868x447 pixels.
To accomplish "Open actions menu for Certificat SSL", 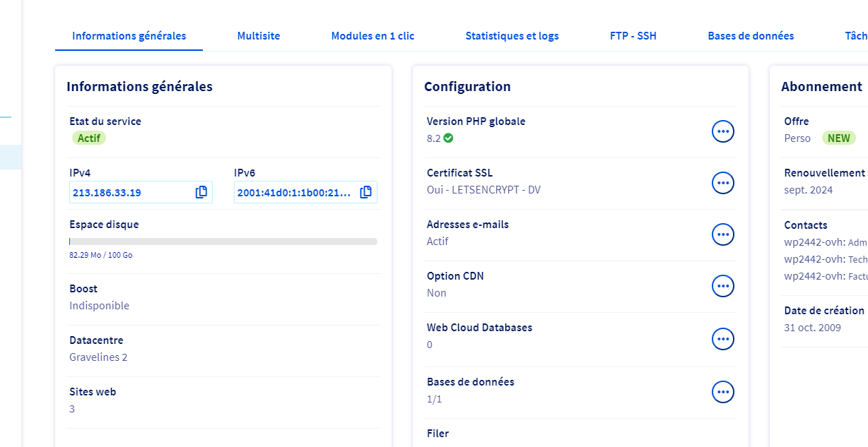I will click(722, 183).
